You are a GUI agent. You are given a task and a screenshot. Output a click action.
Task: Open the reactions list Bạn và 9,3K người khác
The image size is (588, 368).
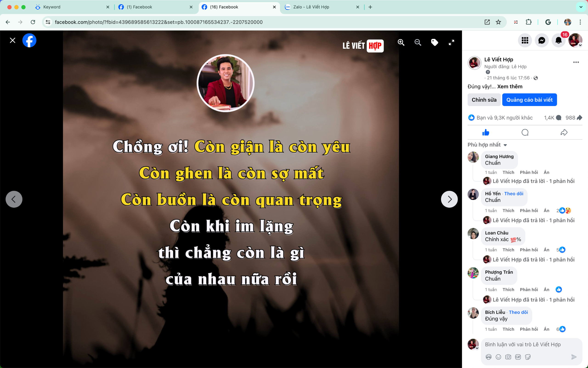pyautogui.click(x=500, y=118)
